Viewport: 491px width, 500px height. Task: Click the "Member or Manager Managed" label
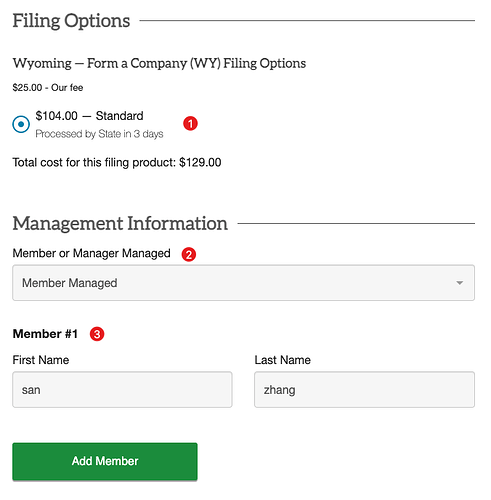pyautogui.click(x=92, y=254)
